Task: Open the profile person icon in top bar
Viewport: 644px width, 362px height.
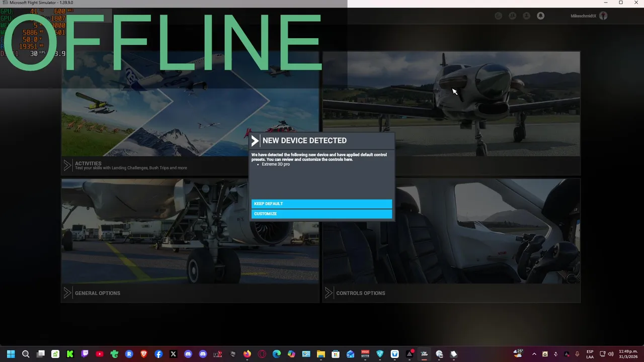Action: 526,16
